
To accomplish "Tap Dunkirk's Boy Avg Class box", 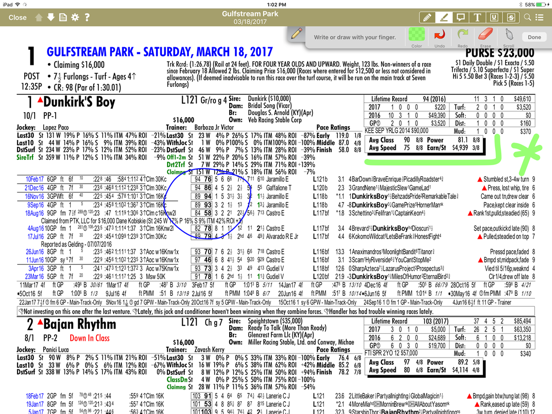I will (x=425, y=144).
